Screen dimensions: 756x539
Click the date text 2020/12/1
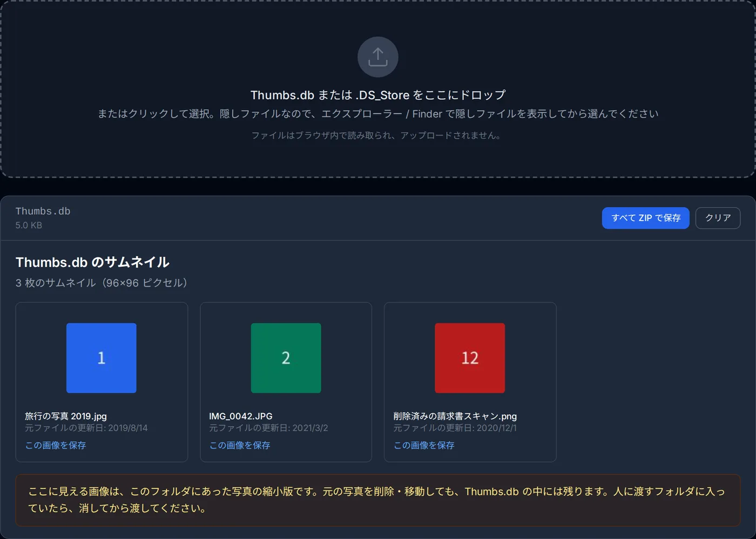point(497,428)
